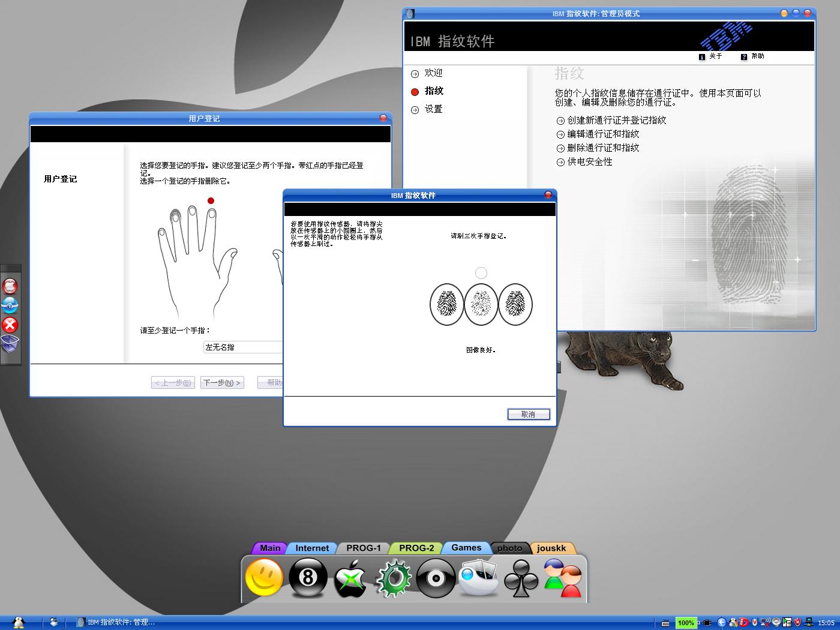This screenshot has width=840, height=630.
Task: Select the Settings (设置) navigation item
Action: pyautogui.click(x=427, y=109)
